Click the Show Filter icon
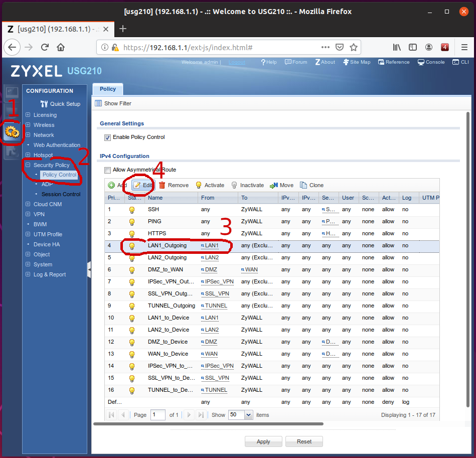476x458 pixels. [98, 103]
